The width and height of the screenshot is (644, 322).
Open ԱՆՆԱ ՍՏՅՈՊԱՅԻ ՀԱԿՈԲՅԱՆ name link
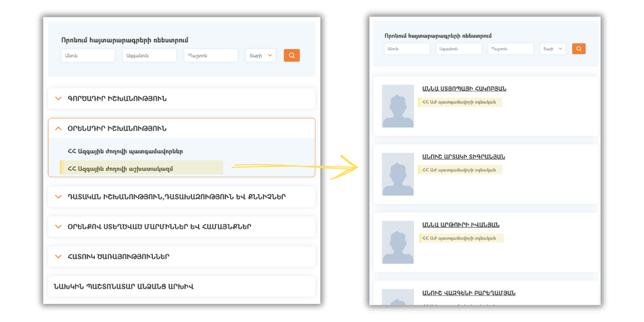[464, 89]
